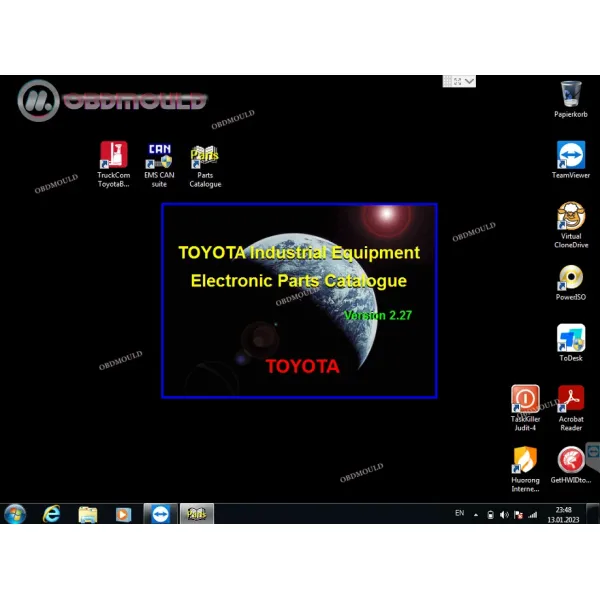600x600 pixels.
Task: Switch to TeamViewer taskbar button
Action: (160, 514)
